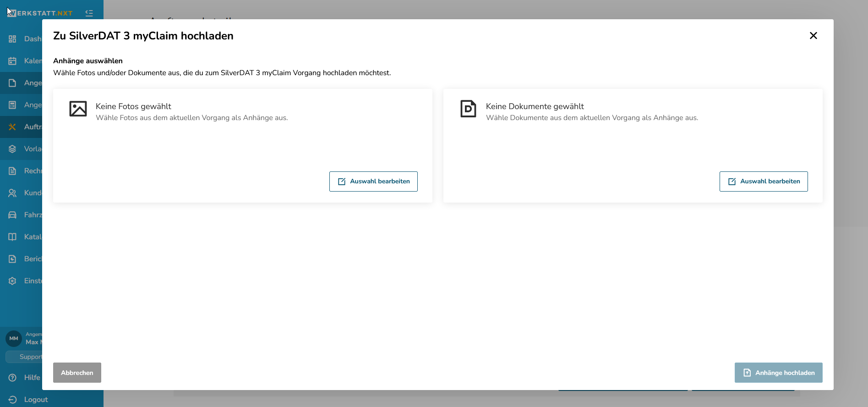This screenshot has height=407, width=868.
Task: Open the calendar icon in sidebar
Action: coord(12,61)
